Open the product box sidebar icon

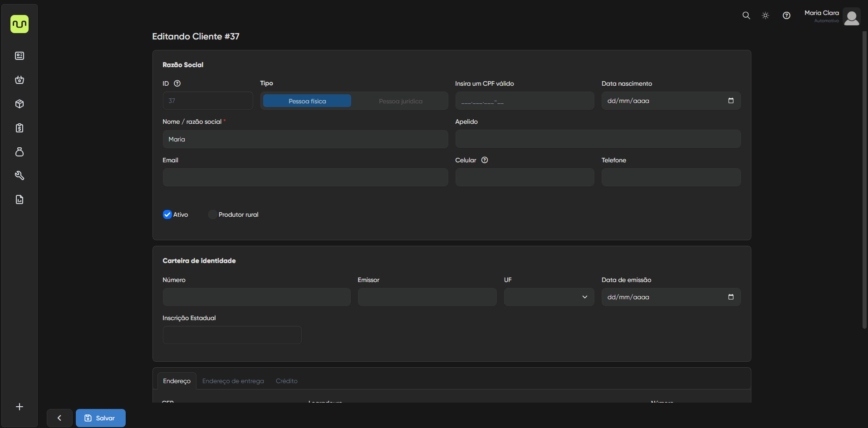[20, 104]
